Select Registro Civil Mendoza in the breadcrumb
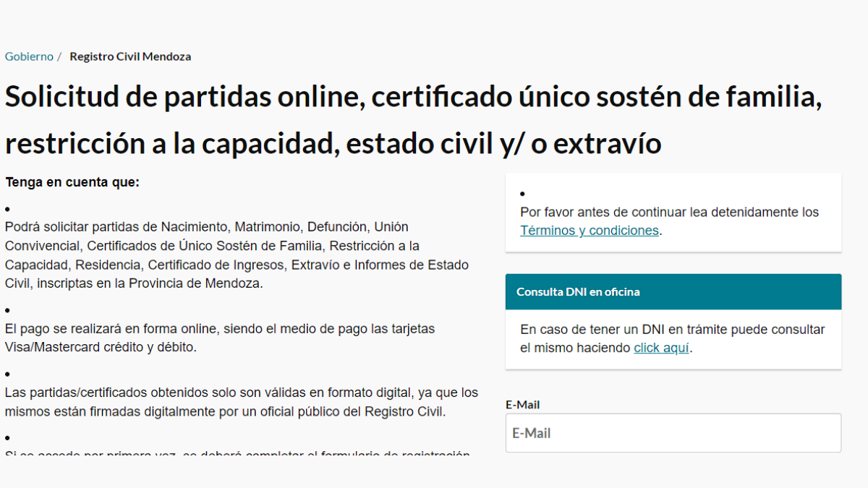The width and height of the screenshot is (868, 488). click(x=130, y=56)
